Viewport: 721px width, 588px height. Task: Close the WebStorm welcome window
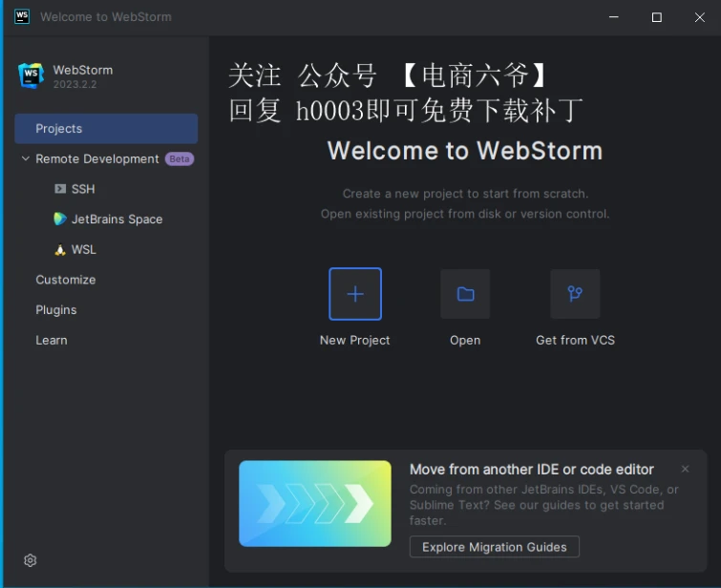(699, 17)
